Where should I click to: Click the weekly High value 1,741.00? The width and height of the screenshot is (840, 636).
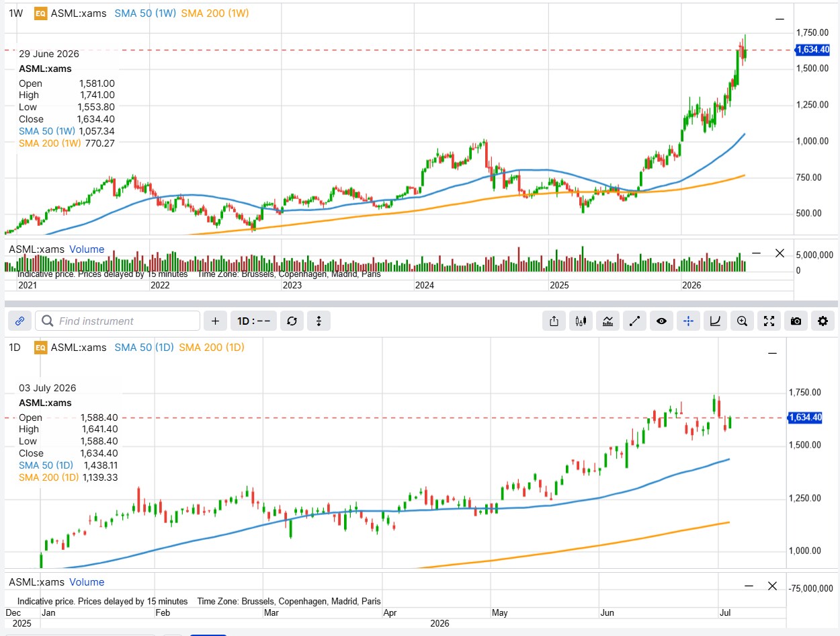pyautogui.click(x=97, y=95)
